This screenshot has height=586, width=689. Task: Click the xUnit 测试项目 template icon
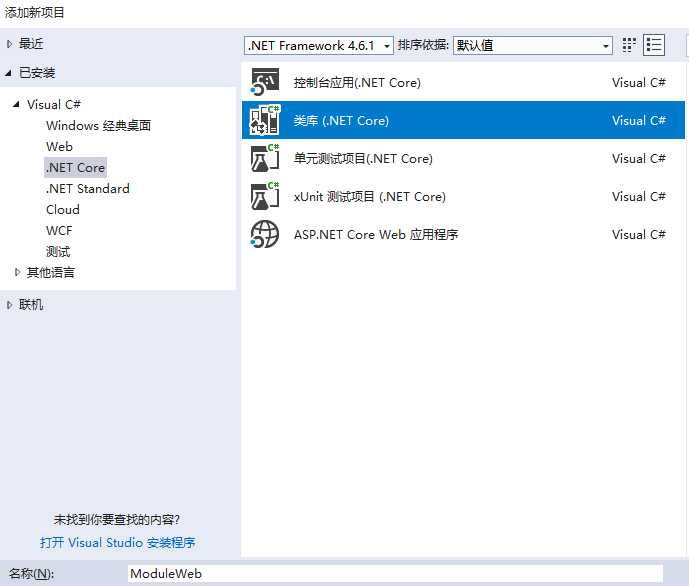coord(265,196)
